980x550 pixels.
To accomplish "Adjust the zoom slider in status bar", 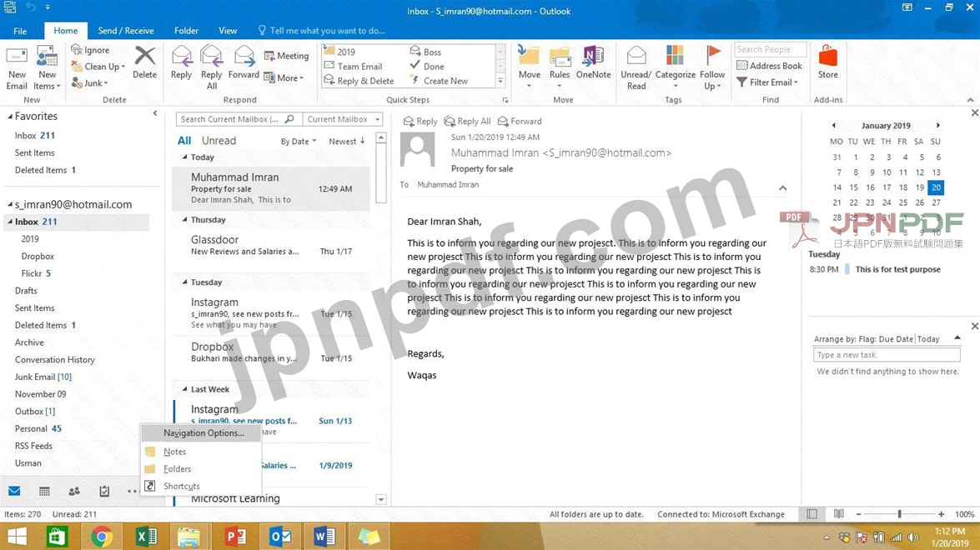I will pyautogui.click(x=899, y=514).
